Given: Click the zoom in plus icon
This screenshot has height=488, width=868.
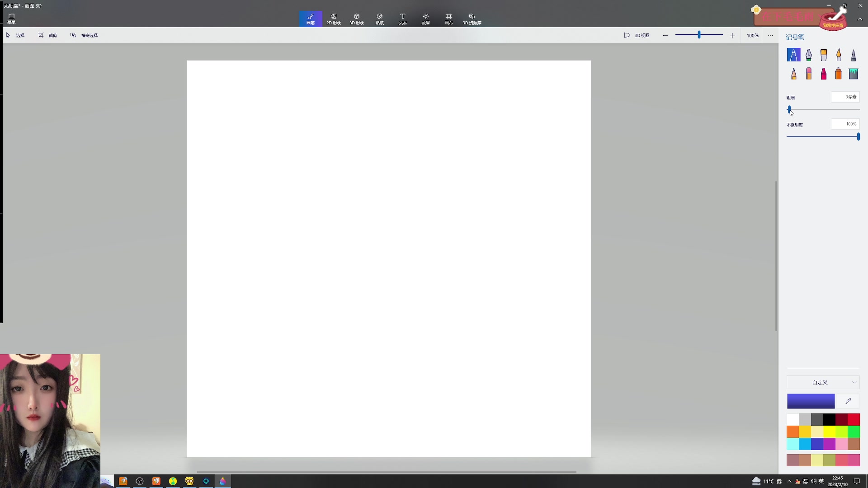Looking at the screenshot, I should pyautogui.click(x=732, y=35).
